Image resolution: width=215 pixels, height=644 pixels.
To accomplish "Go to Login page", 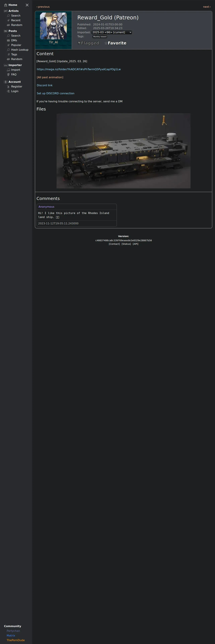I will 15,91.
